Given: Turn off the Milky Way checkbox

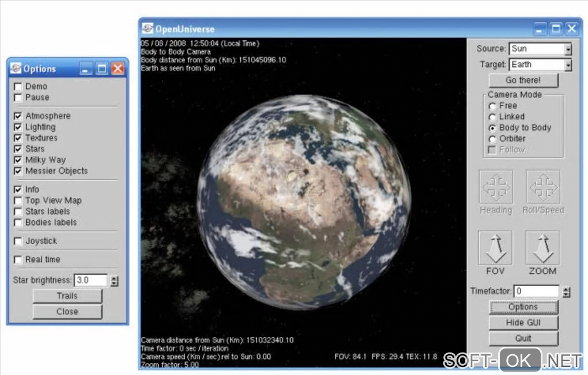Looking at the screenshot, I should (18, 160).
